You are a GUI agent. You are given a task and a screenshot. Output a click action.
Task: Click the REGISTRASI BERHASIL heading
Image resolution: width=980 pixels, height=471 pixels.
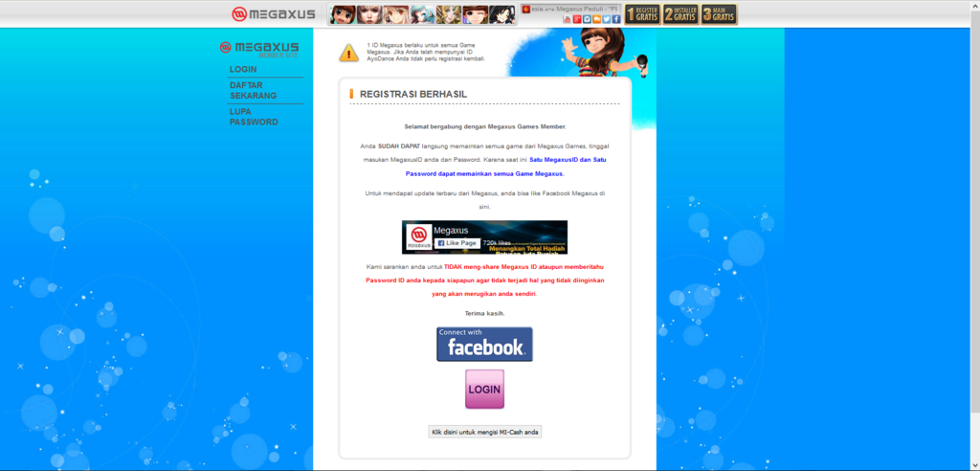point(413,94)
